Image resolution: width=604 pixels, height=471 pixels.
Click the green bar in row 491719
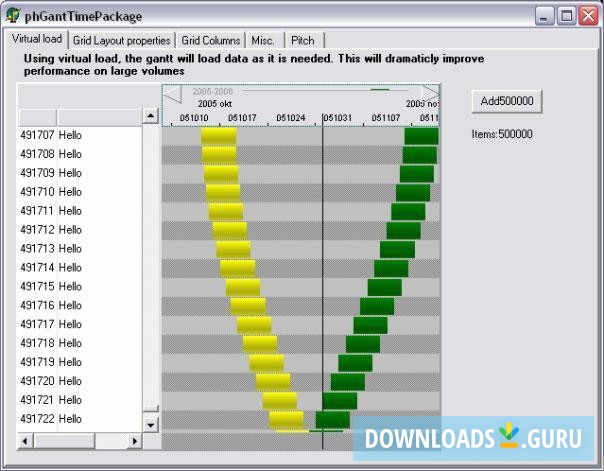pyautogui.click(x=356, y=363)
